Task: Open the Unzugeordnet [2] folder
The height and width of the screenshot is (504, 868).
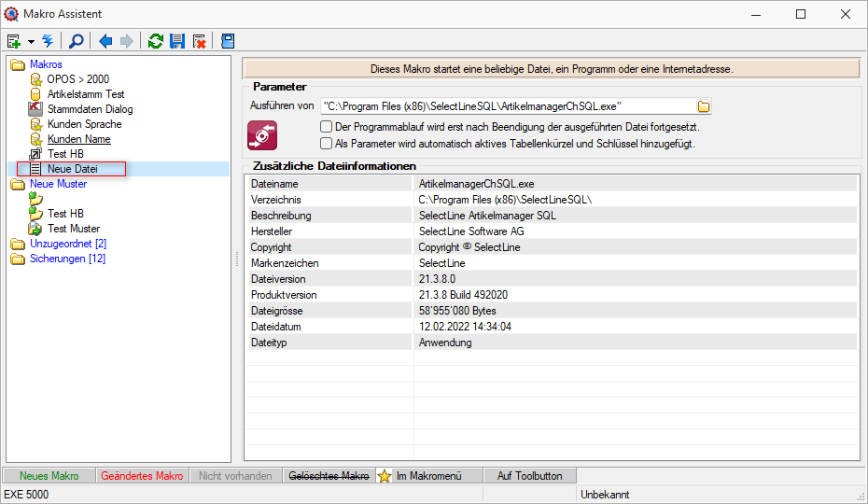Action: pyautogui.click(x=68, y=244)
